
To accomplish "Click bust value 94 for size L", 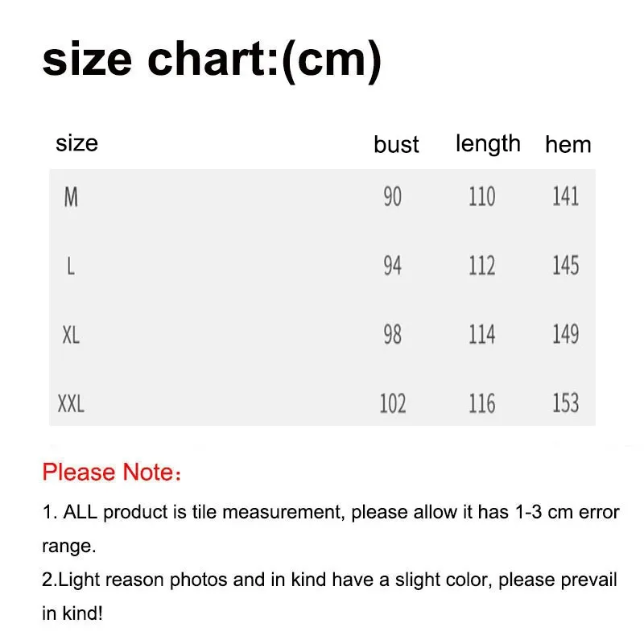I will (392, 266).
